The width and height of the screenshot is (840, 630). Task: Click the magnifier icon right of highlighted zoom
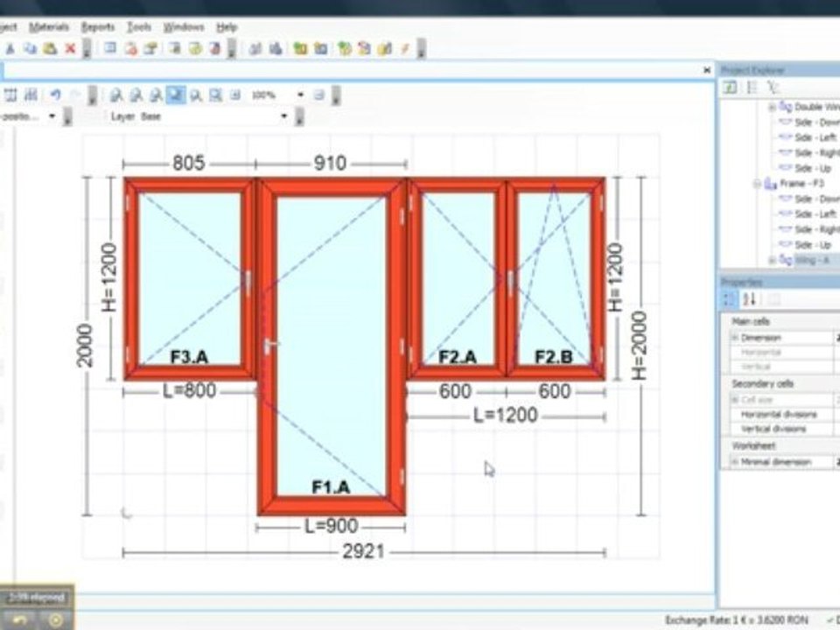click(195, 95)
